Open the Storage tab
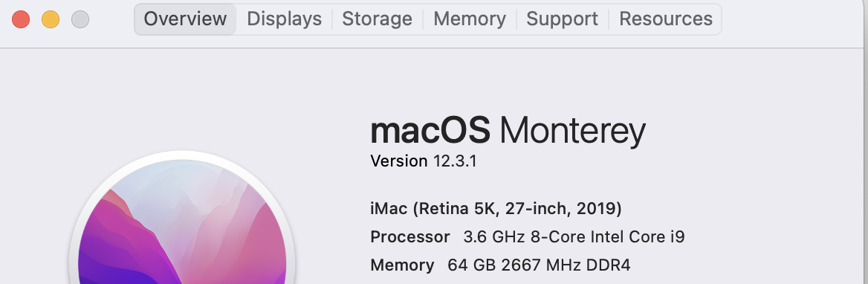 (377, 19)
